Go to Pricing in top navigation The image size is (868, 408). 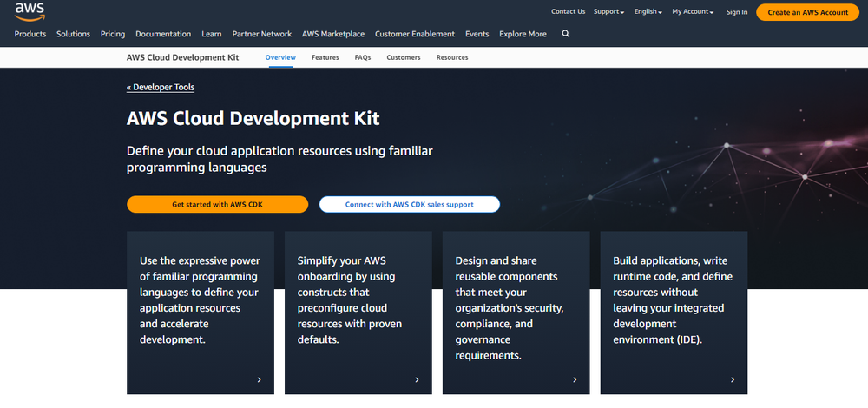[113, 34]
